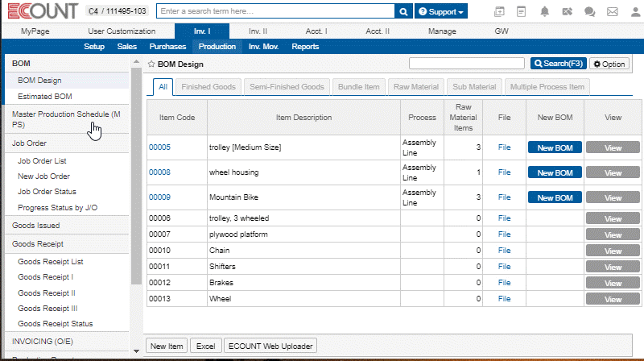This screenshot has width=644, height=361.
Task: Open the chat speech bubbles icon
Action: click(590, 11)
